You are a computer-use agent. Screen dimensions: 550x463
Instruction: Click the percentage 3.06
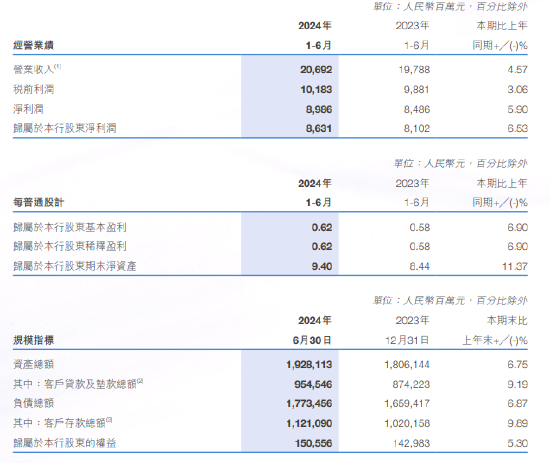pos(517,90)
